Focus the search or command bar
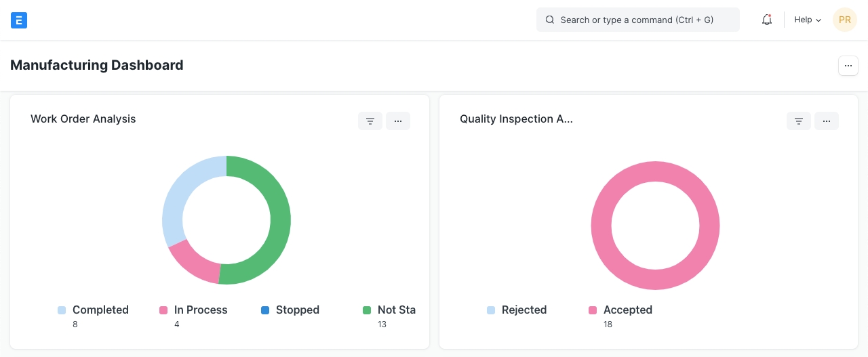 coord(637,20)
